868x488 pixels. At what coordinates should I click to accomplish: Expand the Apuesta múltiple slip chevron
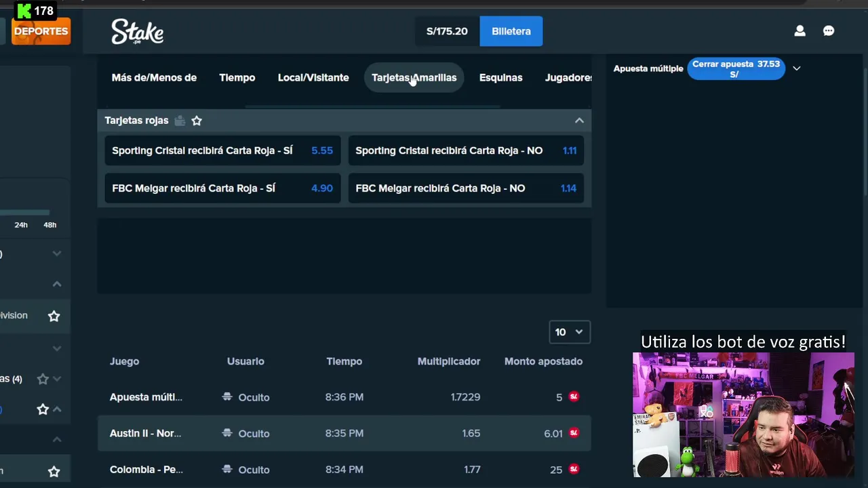797,68
